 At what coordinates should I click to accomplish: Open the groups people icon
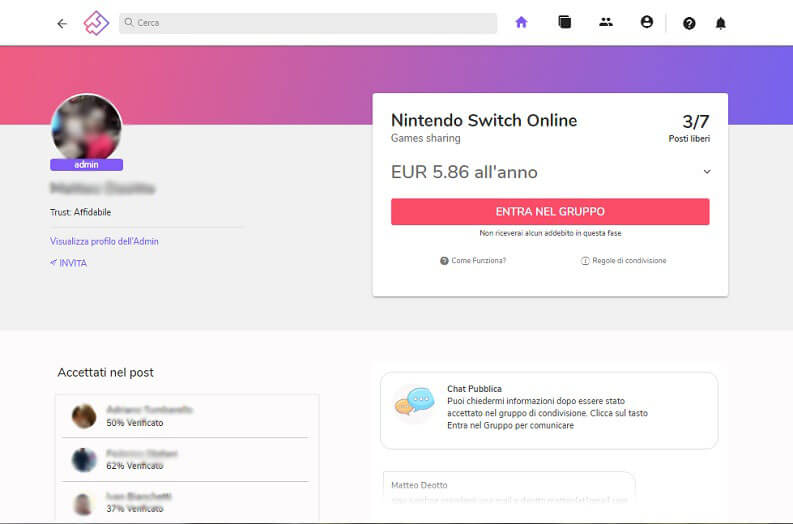pyautogui.click(x=606, y=22)
